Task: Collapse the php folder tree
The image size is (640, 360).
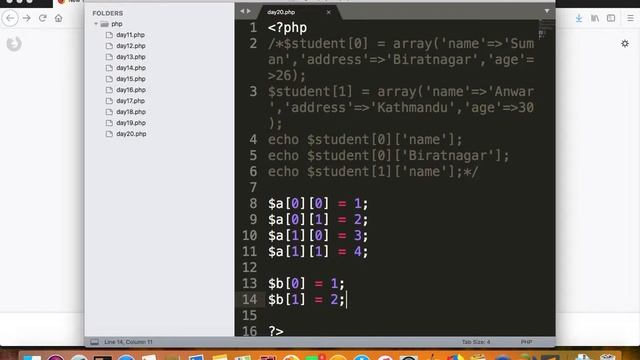Action: pos(96,24)
